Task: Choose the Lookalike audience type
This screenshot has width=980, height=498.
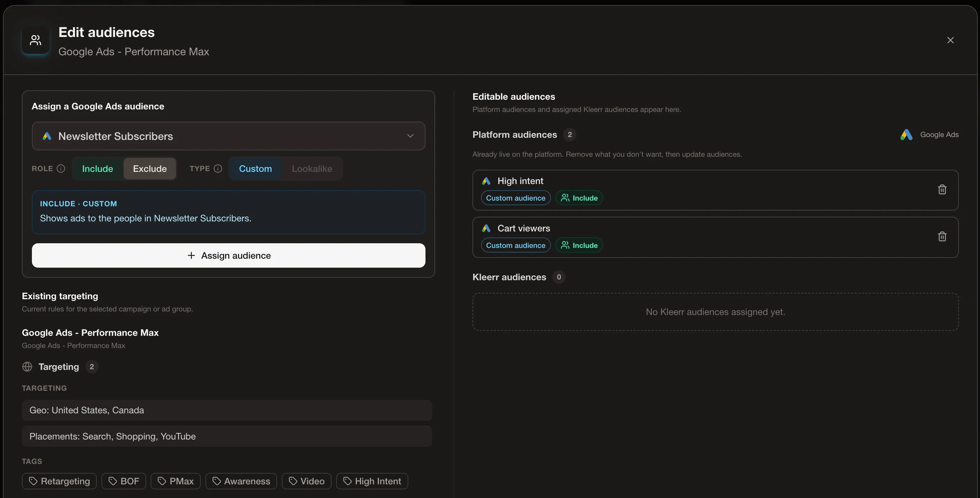Action: click(312, 169)
